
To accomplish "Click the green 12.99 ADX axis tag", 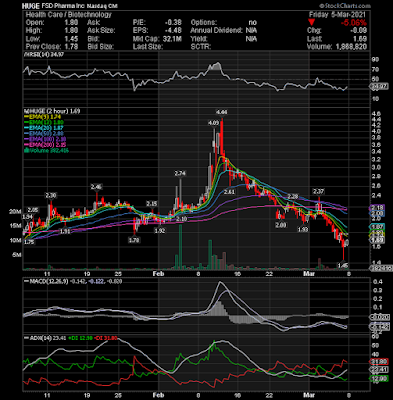I will [379, 378].
